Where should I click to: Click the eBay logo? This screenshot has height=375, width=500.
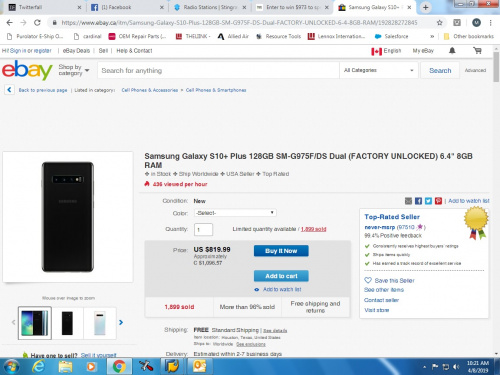tap(27, 70)
